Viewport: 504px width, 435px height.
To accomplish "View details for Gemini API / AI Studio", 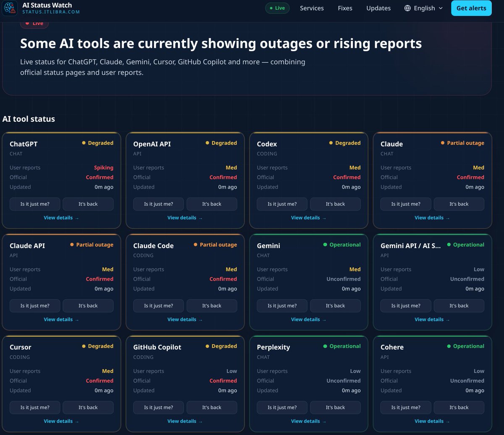I will pyautogui.click(x=432, y=319).
